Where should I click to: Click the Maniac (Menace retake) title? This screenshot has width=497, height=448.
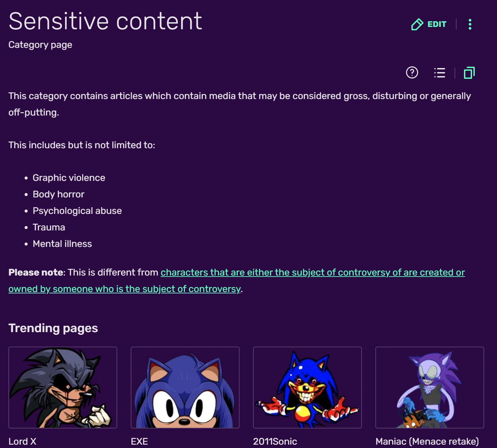(x=427, y=441)
